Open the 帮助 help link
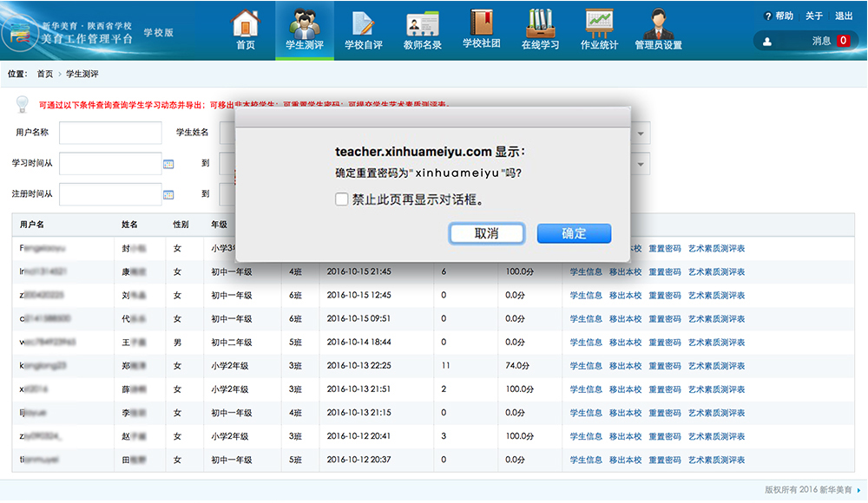Screen dimensions: 868x503 (779, 16)
